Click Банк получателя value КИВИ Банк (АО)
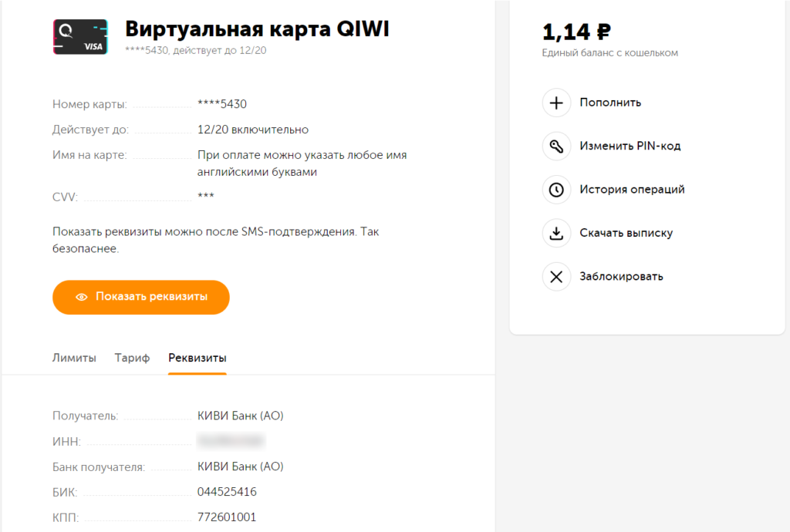This screenshot has width=790, height=532. click(241, 466)
